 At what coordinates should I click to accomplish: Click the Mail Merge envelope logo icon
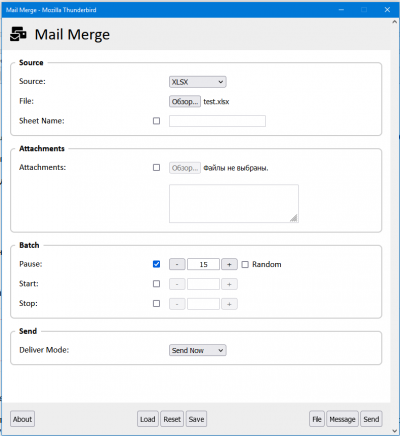[x=18, y=34]
